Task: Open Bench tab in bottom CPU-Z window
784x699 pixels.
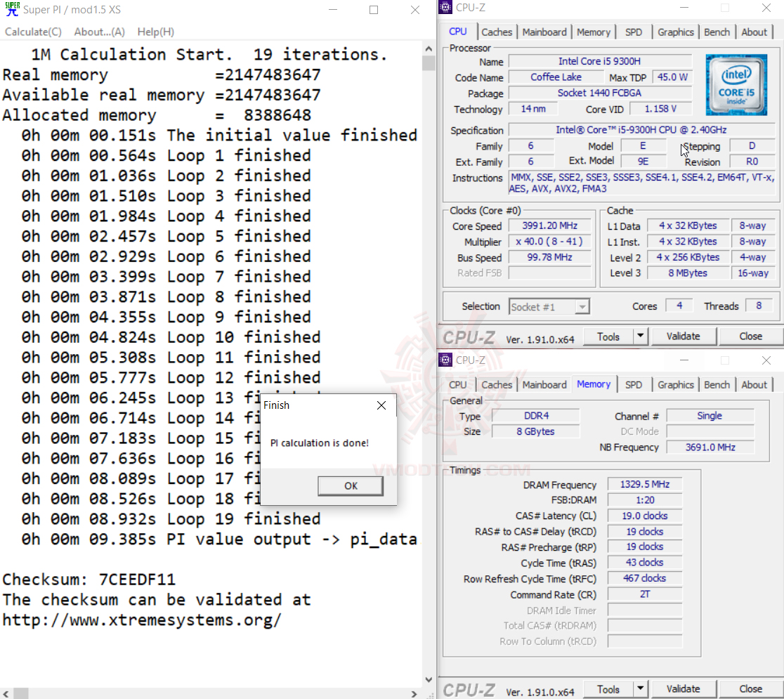Action: tap(717, 384)
